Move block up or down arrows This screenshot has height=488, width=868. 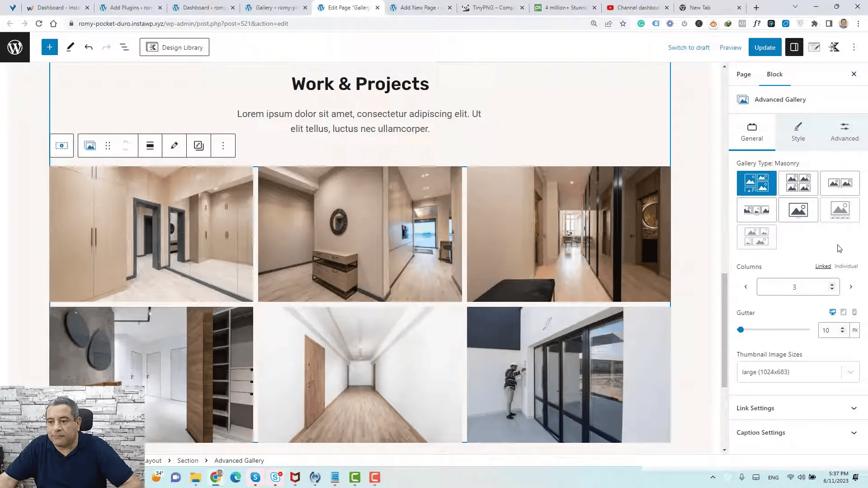126,145
